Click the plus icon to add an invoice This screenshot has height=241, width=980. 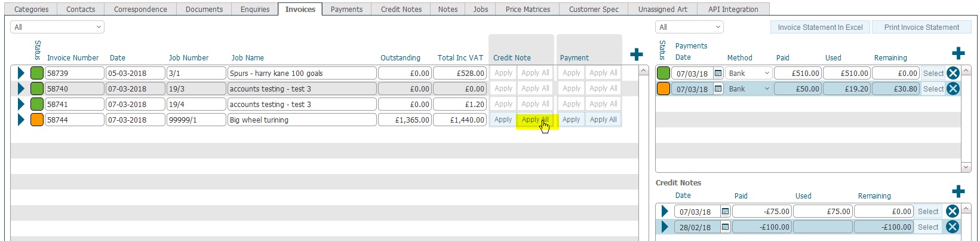pyautogui.click(x=637, y=54)
